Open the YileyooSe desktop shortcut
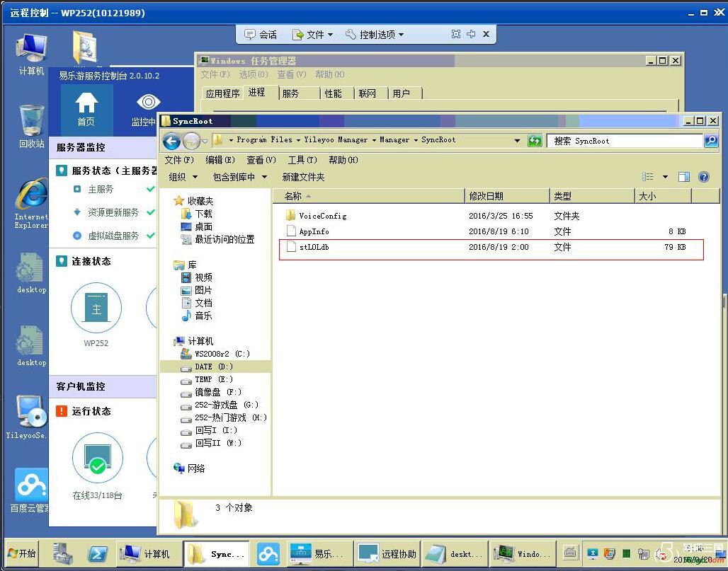 pyautogui.click(x=29, y=417)
